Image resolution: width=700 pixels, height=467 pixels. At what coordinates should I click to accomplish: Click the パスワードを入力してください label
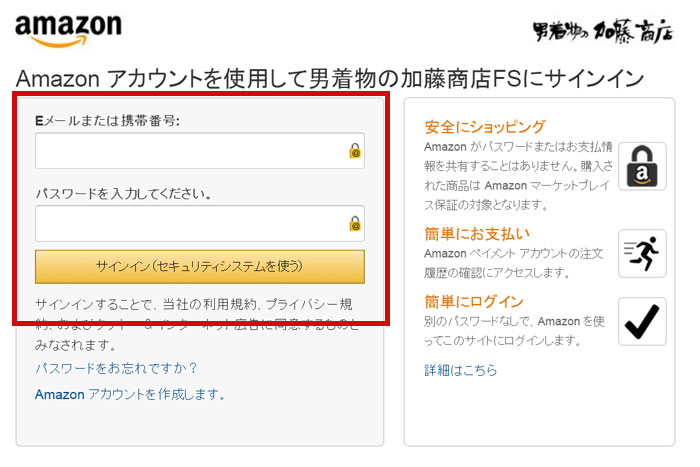click(x=123, y=194)
